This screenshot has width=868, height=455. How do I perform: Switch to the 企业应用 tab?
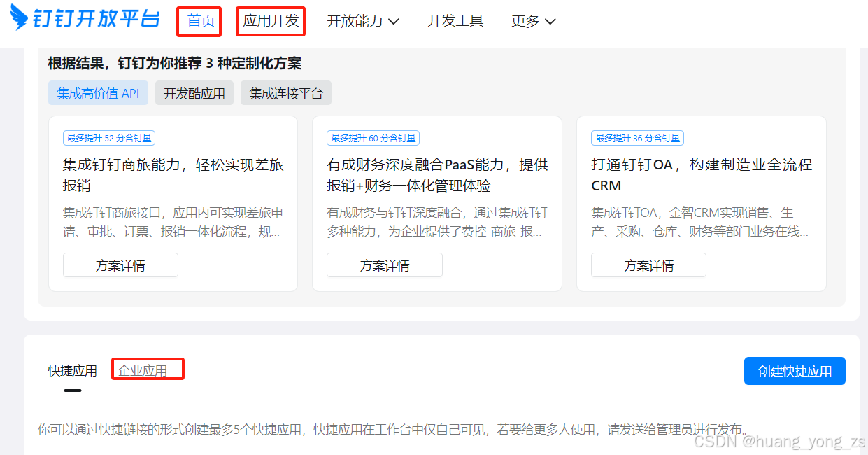[143, 371]
